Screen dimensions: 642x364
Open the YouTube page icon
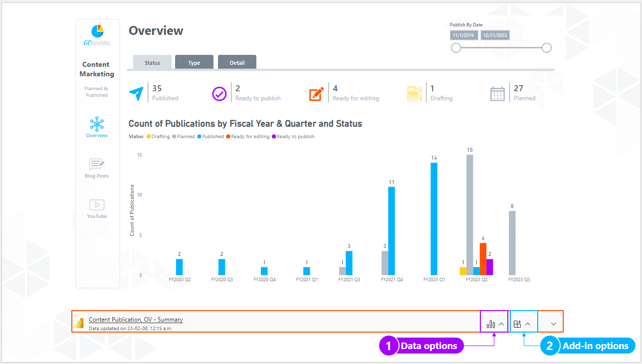pyautogui.click(x=97, y=205)
